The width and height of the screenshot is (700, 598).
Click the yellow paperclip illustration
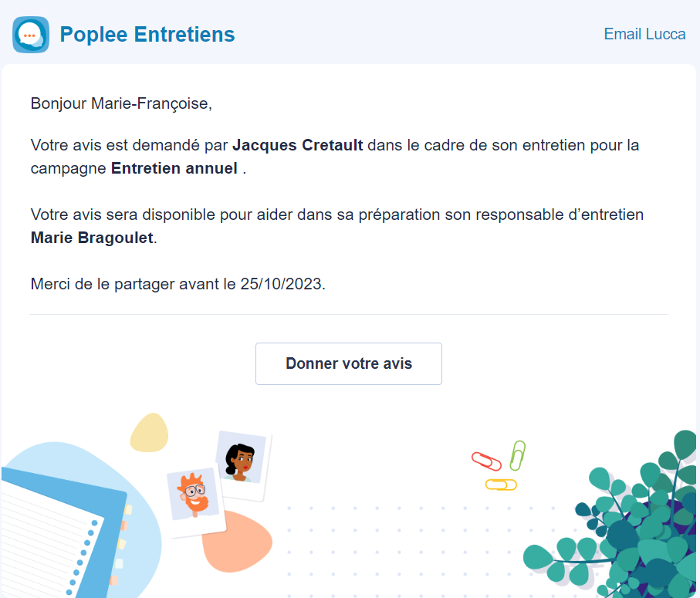pyautogui.click(x=501, y=485)
